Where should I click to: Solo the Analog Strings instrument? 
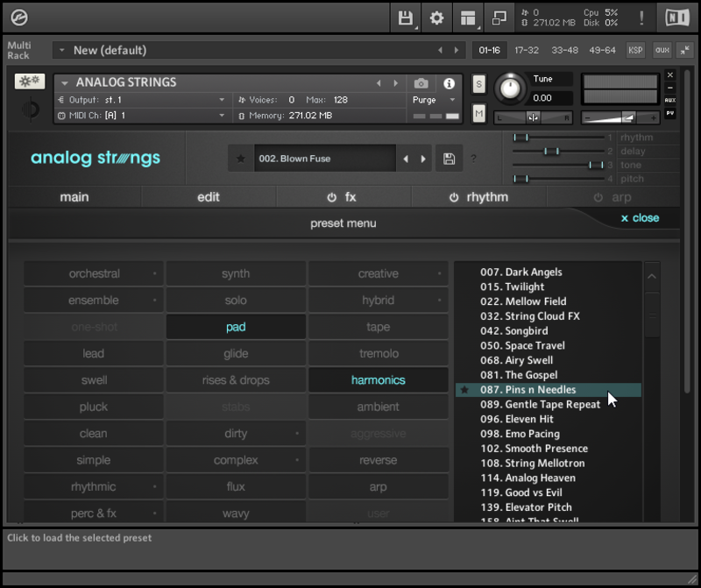click(478, 84)
